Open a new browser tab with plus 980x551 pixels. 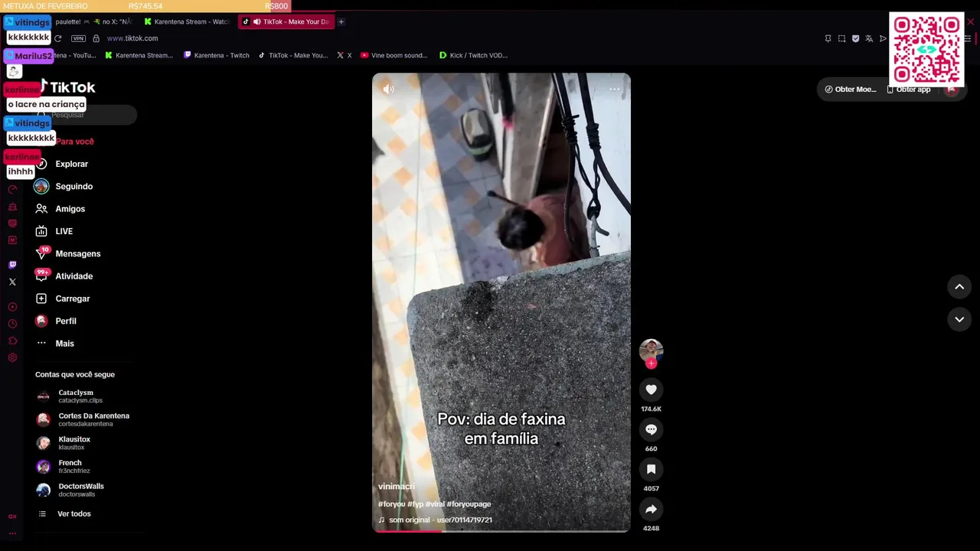click(341, 21)
